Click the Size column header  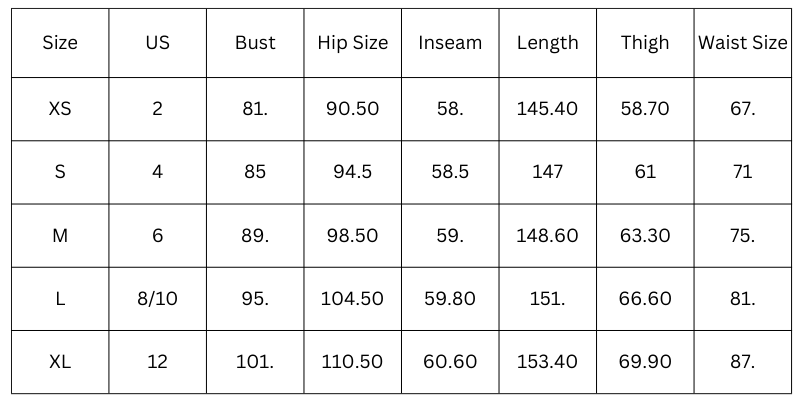(x=60, y=43)
